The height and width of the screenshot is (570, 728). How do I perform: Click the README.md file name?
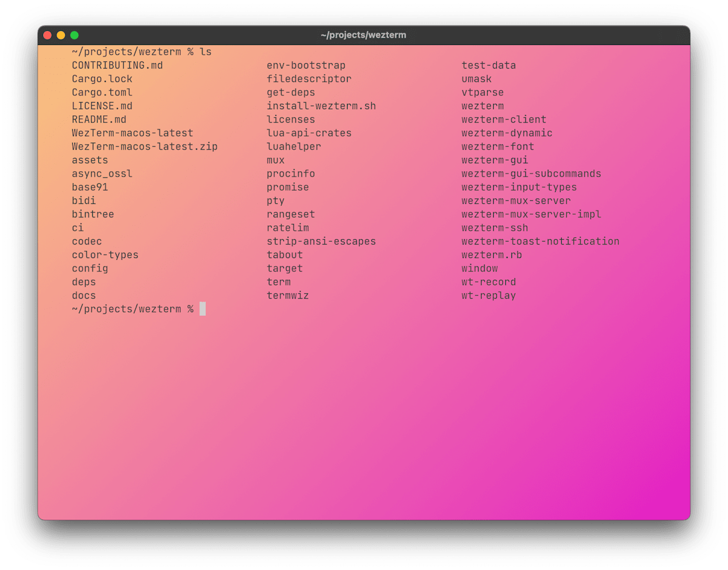point(99,120)
